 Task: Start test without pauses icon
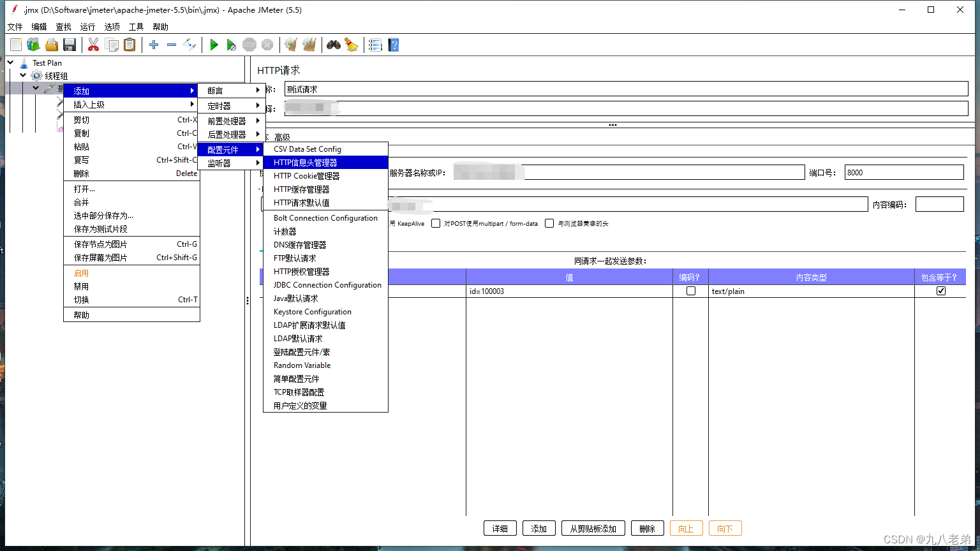[x=232, y=45]
